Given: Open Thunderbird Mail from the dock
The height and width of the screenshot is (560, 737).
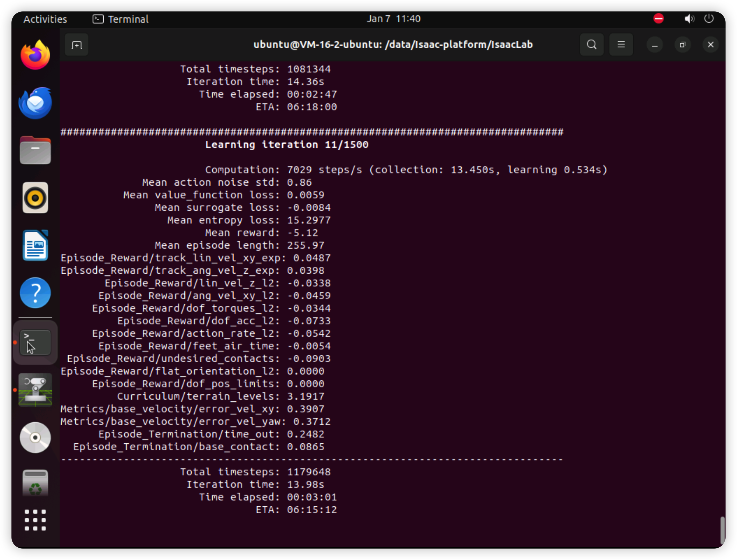Looking at the screenshot, I should click(x=35, y=103).
